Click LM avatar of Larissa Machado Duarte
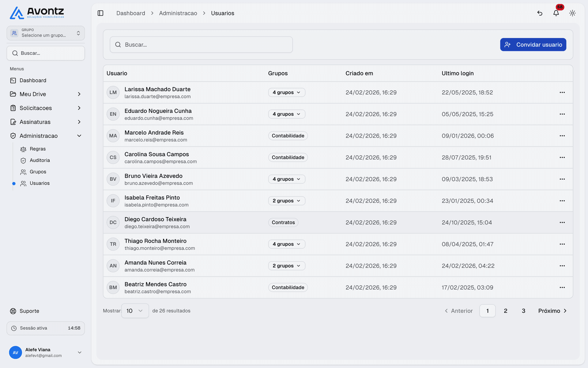This screenshot has width=588, height=368. [113, 92]
